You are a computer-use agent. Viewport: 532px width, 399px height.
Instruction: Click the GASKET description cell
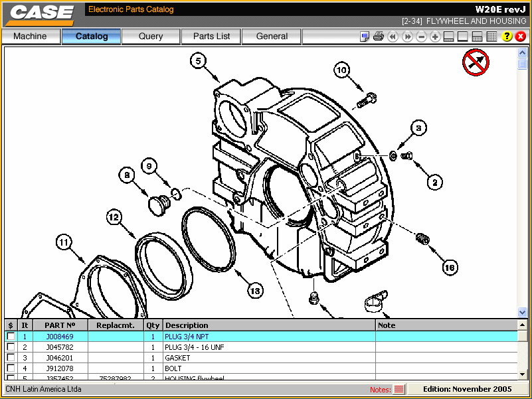[x=269, y=358]
